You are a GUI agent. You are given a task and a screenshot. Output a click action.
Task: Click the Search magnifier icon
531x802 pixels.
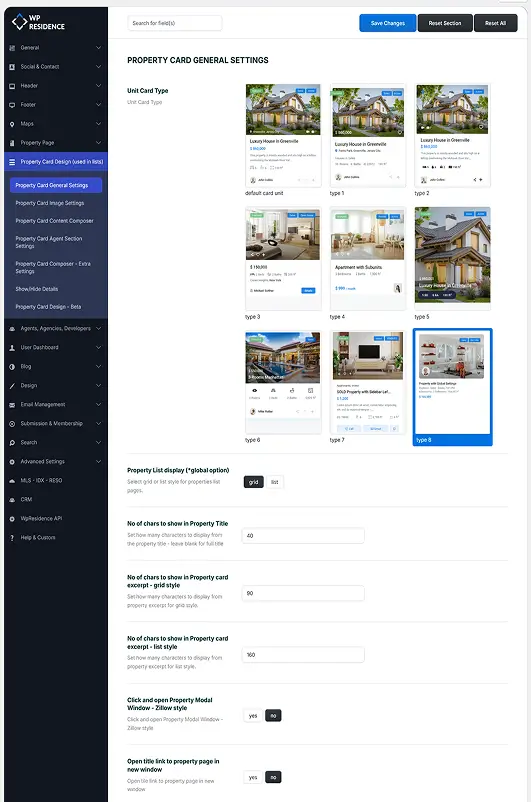coord(12,442)
